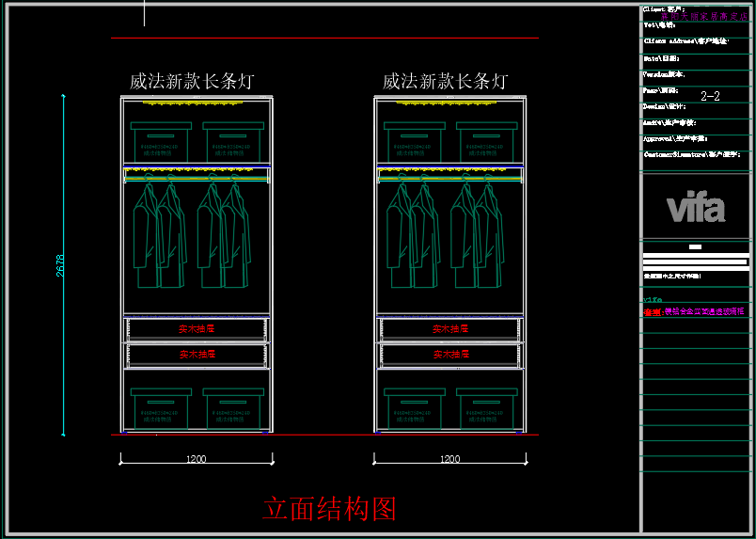Click the Customer Signature field

691,153
